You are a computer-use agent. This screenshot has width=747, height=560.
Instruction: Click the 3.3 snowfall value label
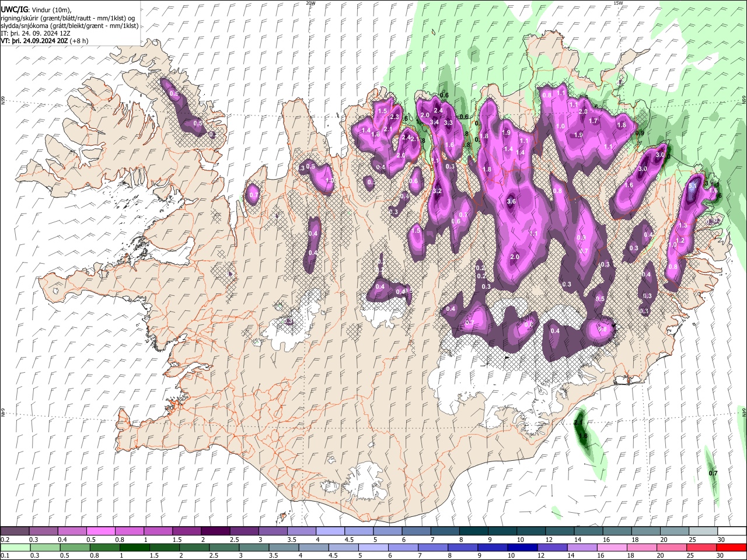point(448,123)
